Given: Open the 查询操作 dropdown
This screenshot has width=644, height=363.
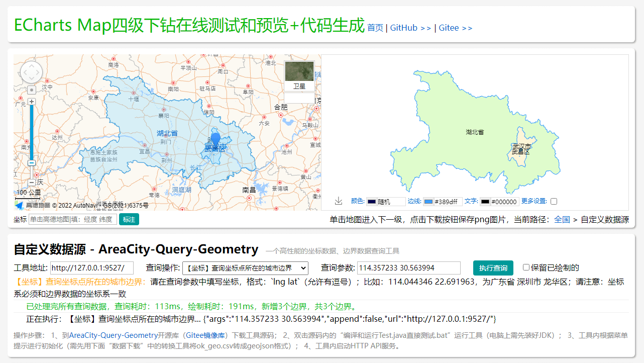Looking at the screenshot, I should [x=245, y=268].
